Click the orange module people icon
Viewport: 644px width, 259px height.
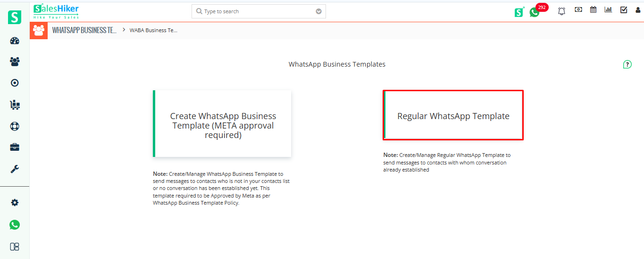[x=39, y=30]
